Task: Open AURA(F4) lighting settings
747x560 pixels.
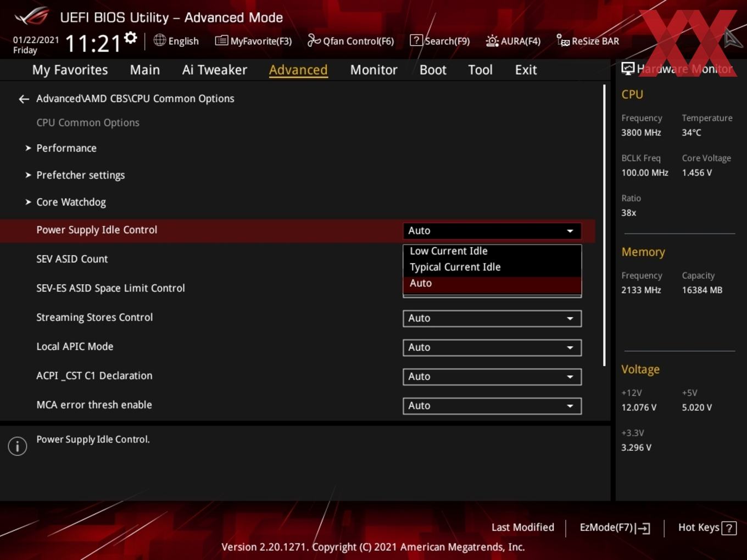Action: click(x=513, y=41)
